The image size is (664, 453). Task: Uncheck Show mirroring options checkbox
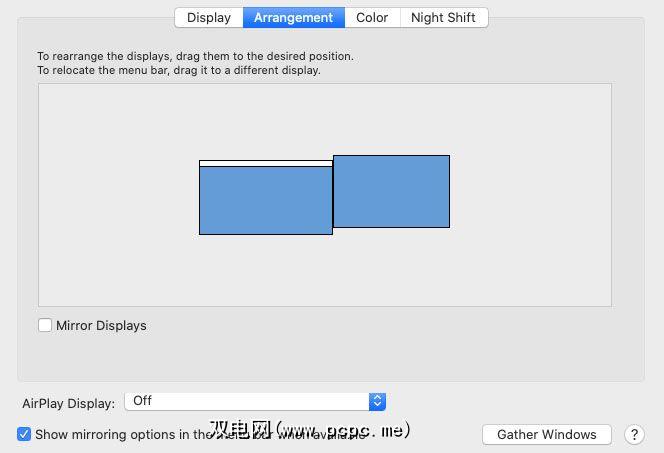point(24,434)
